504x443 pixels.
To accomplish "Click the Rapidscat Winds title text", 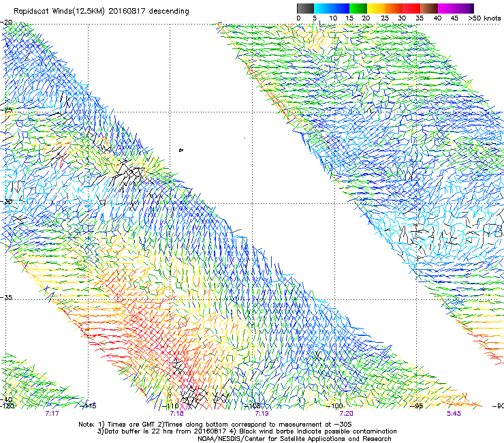I will pos(101,11).
